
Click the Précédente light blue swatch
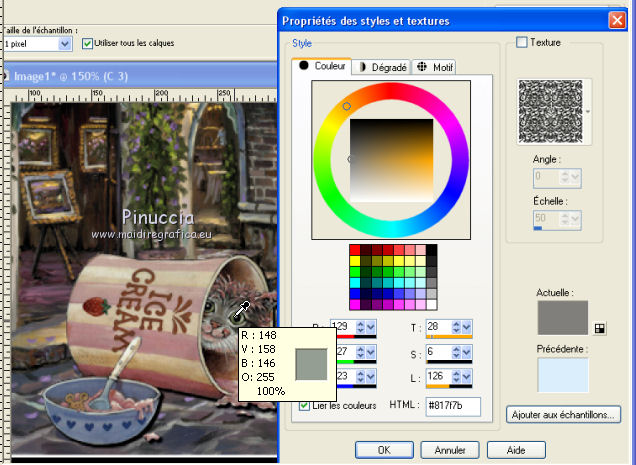pos(563,375)
